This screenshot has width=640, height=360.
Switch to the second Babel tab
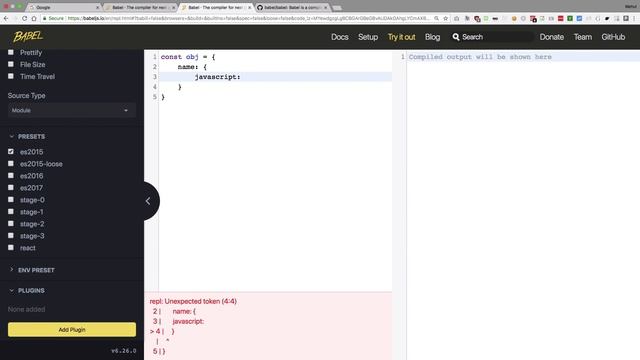point(216,7)
